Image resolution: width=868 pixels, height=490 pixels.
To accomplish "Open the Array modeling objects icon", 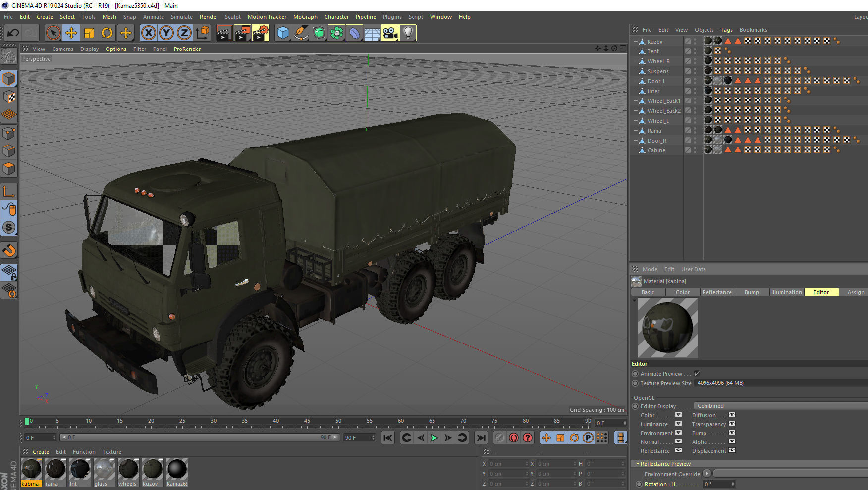I will (337, 33).
